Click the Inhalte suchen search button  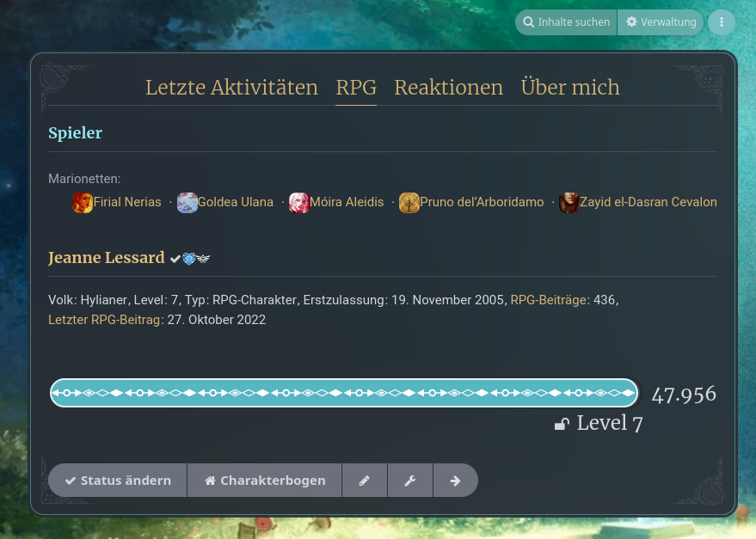click(x=566, y=22)
